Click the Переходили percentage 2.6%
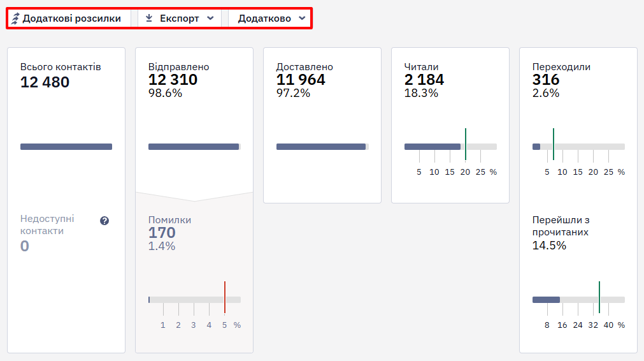644x361 pixels. click(x=546, y=93)
